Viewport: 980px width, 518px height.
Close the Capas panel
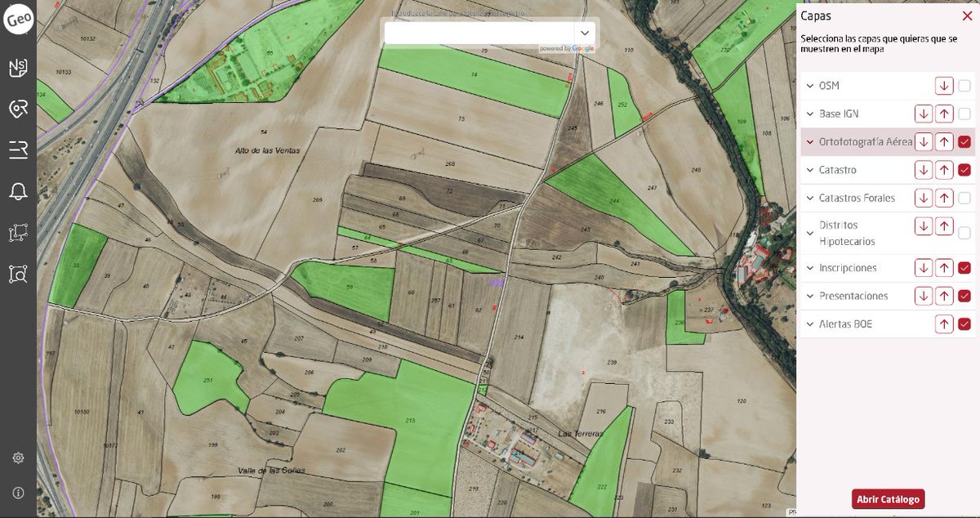(967, 16)
